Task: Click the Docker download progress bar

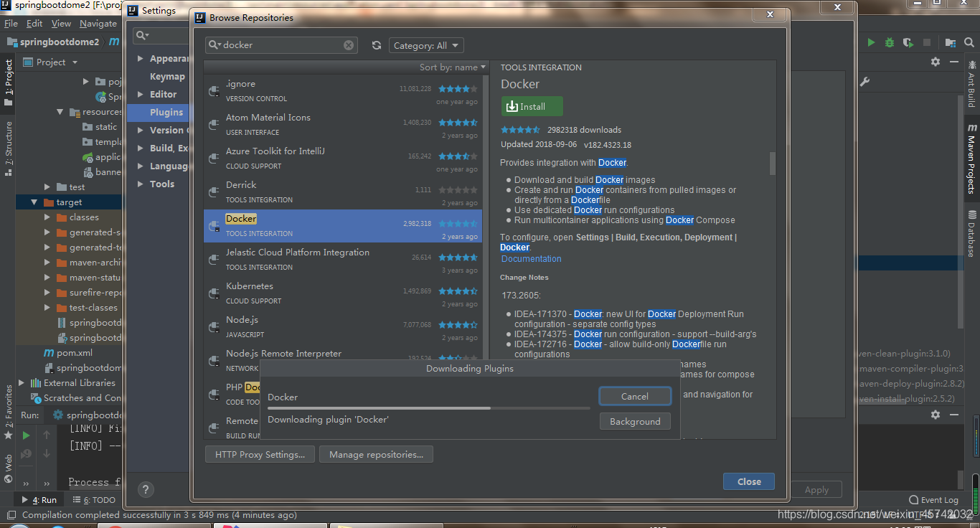Action: [x=428, y=408]
